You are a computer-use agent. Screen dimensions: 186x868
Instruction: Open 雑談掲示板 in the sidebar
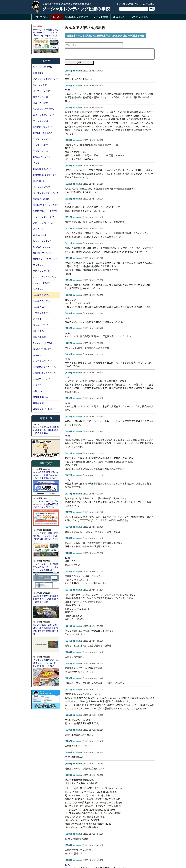coord(46,73)
